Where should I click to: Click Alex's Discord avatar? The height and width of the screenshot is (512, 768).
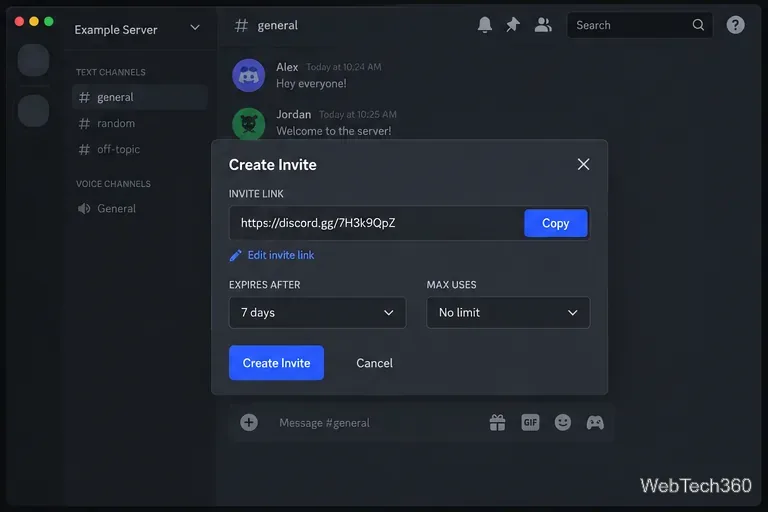point(248,75)
